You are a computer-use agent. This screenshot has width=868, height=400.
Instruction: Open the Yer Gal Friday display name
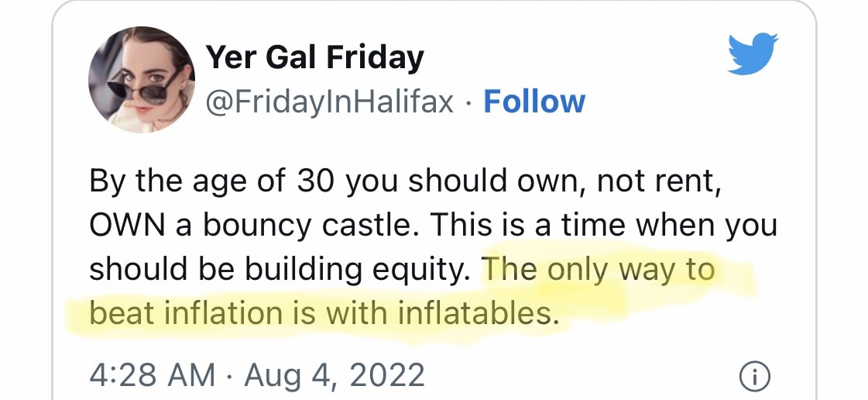[x=314, y=58]
